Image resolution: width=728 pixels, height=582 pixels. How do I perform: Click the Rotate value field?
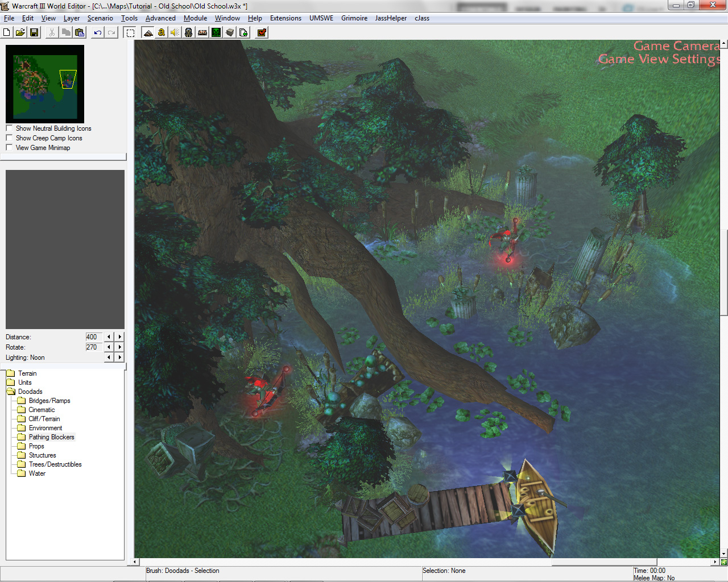coord(94,347)
